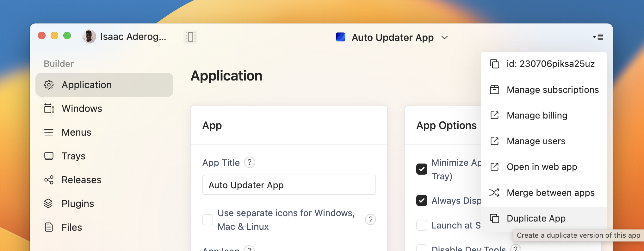Select Manage subscriptions menu item

coord(544,90)
